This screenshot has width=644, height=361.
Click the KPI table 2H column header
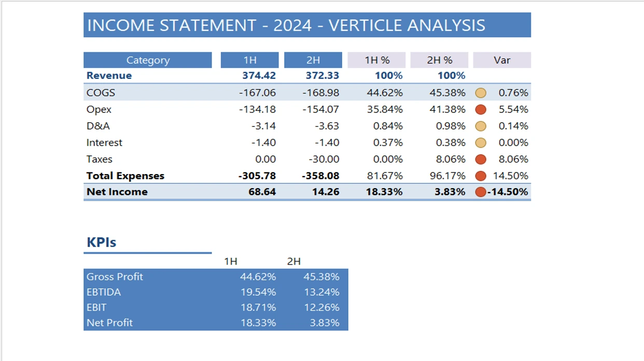pos(294,262)
